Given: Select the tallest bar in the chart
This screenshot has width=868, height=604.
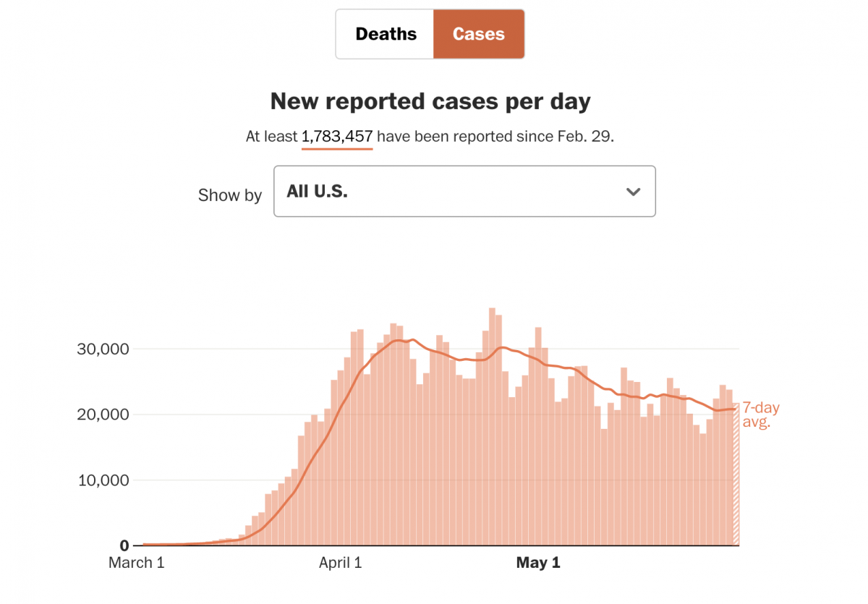Looking at the screenshot, I should coord(492,427).
